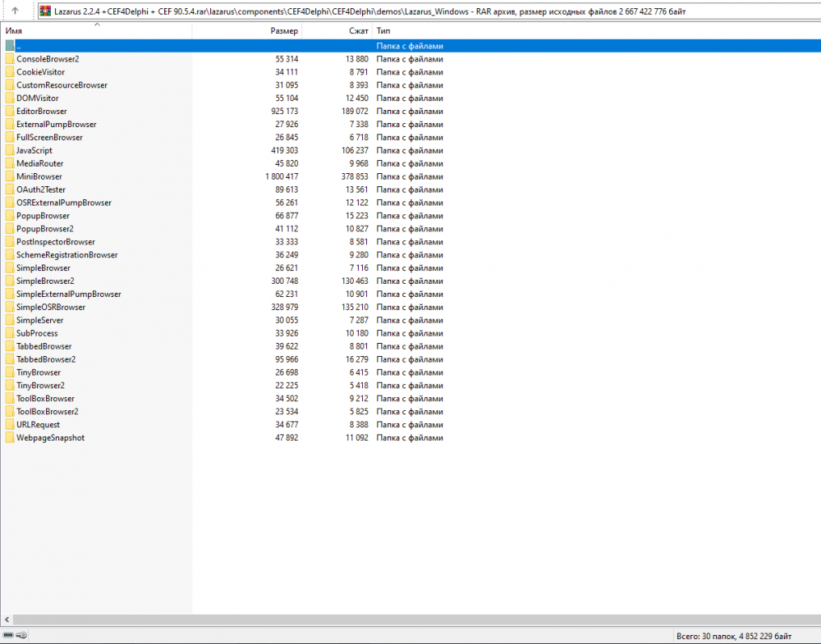Click the JavaScript folder icon
The height and width of the screenshot is (644, 821).
[10, 151]
